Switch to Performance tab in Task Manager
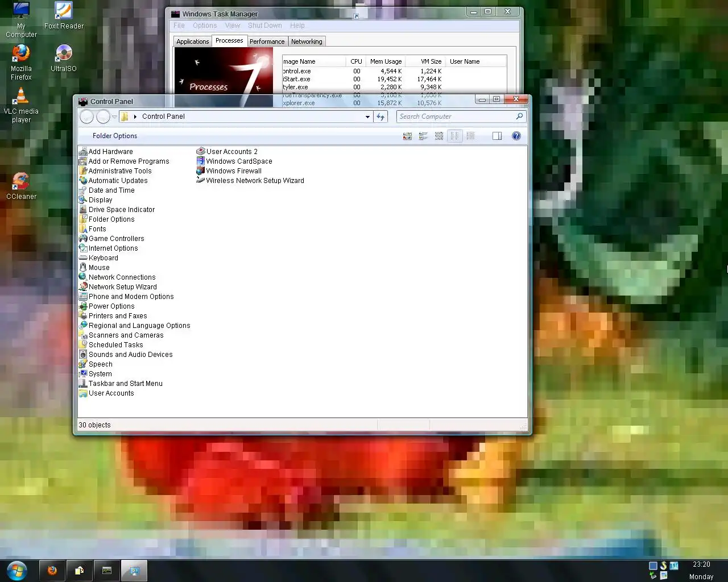Screen dimensions: 728x582 tap(267, 41)
